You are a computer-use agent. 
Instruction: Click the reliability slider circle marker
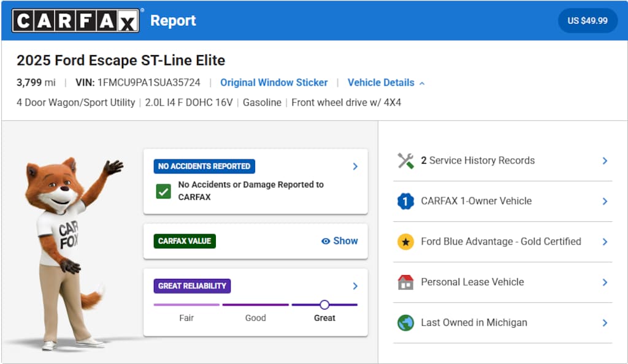click(x=324, y=305)
